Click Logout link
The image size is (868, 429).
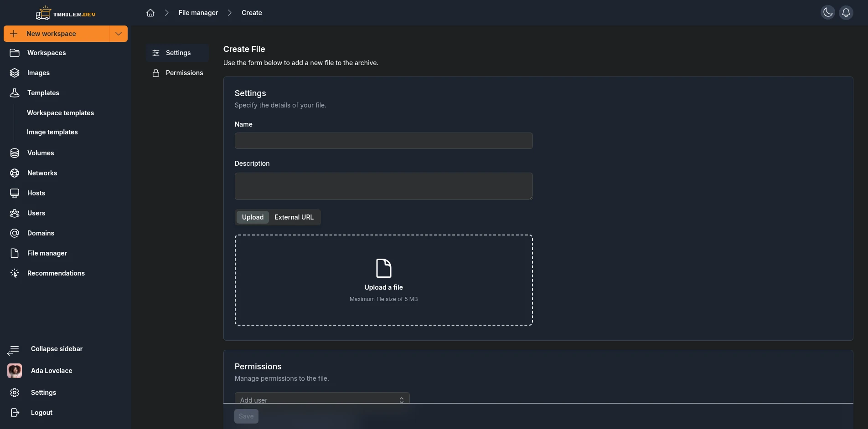point(42,413)
